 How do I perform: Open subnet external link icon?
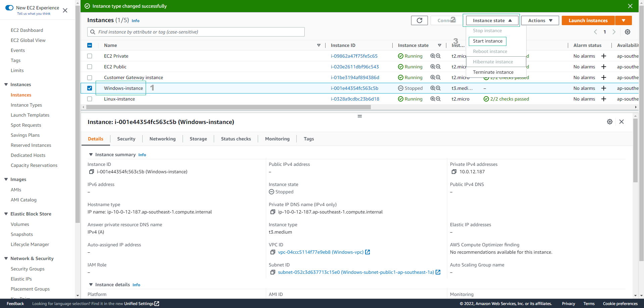tap(438, 272)
